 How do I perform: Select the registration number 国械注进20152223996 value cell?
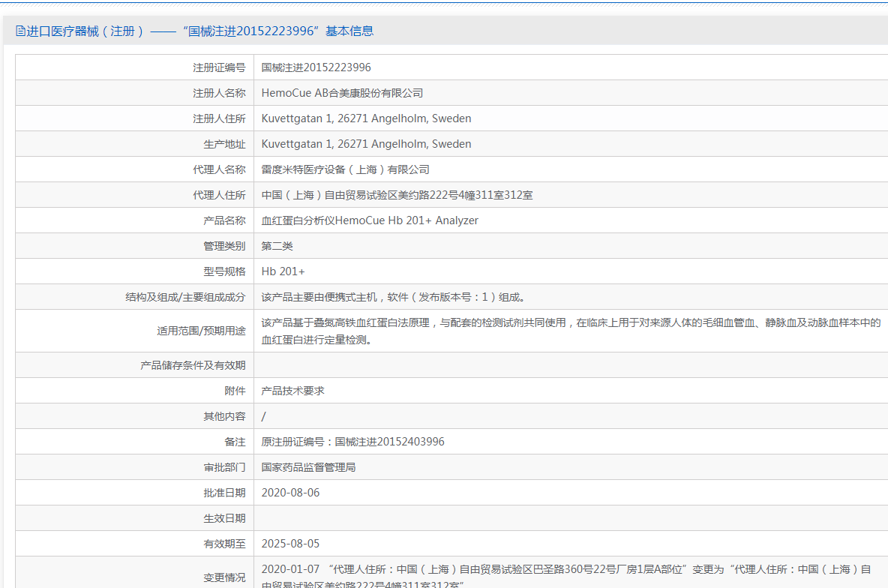coord(316,67)
